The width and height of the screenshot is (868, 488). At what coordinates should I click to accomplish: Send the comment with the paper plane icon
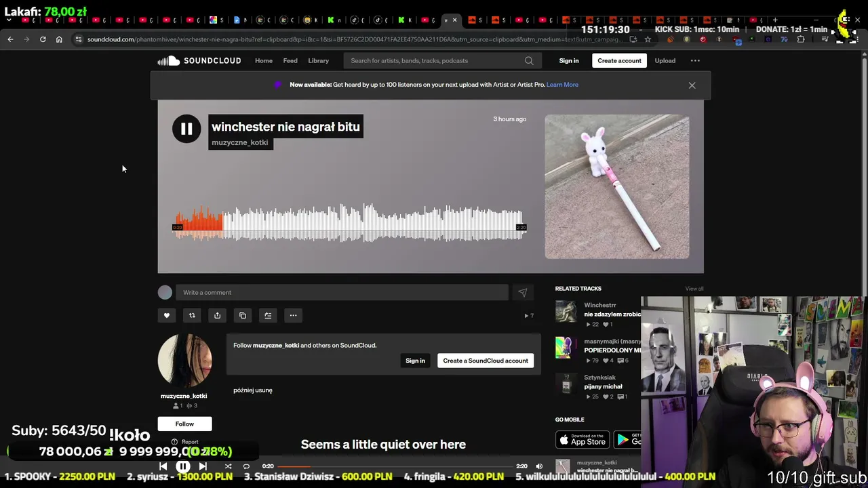pyautogui.click(x=522, y=292)
